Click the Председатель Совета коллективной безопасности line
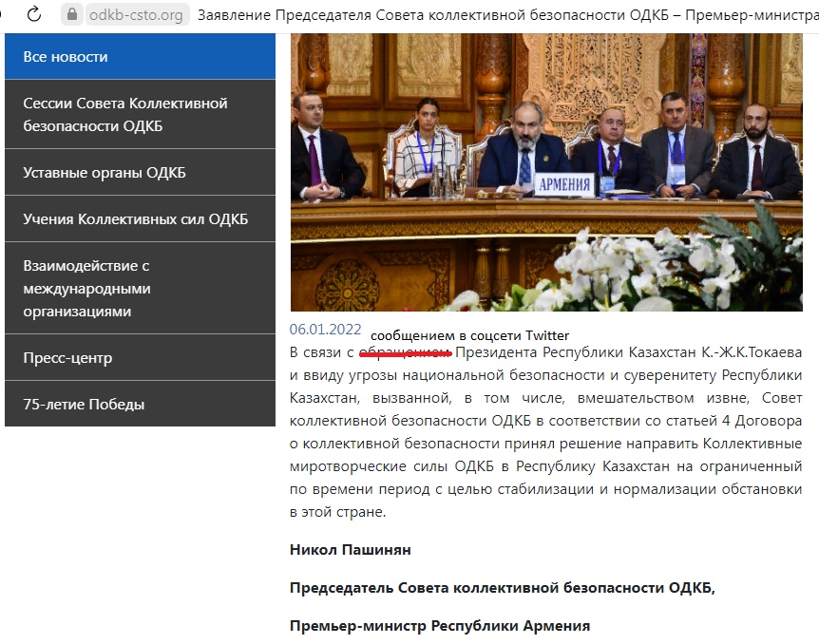 click(502, 588)
